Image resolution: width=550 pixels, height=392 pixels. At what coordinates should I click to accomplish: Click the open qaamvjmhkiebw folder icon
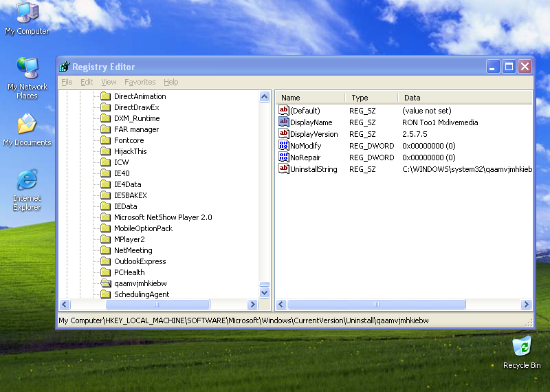coord(105,283)
